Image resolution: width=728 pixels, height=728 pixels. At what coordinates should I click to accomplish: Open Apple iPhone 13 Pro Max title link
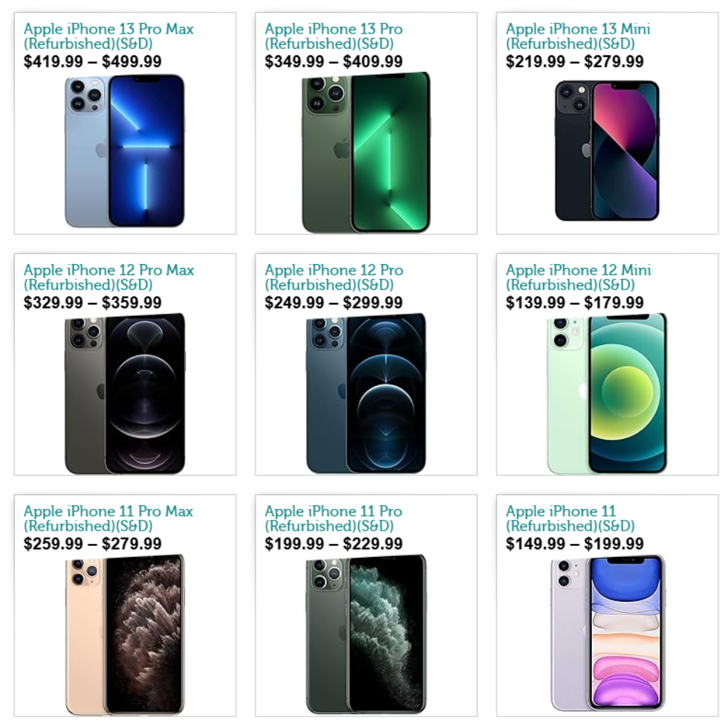[108, 36]
